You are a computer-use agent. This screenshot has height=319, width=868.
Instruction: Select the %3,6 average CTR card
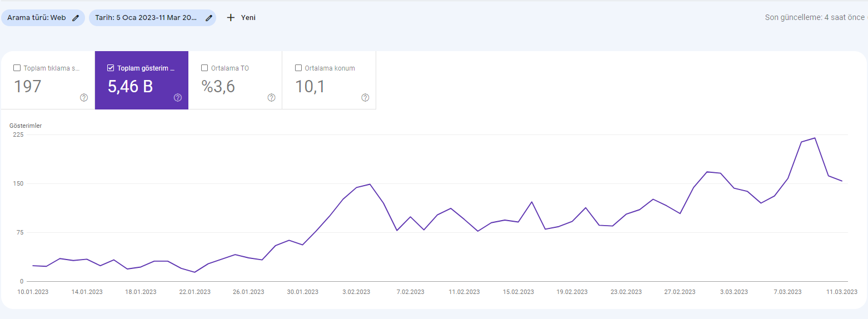235,80
